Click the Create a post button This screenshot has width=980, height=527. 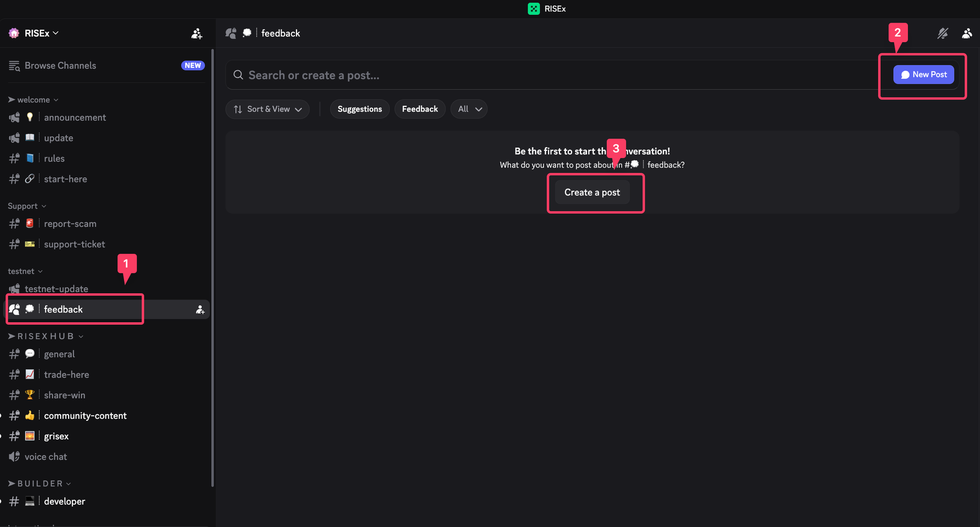tap(592, 192)
